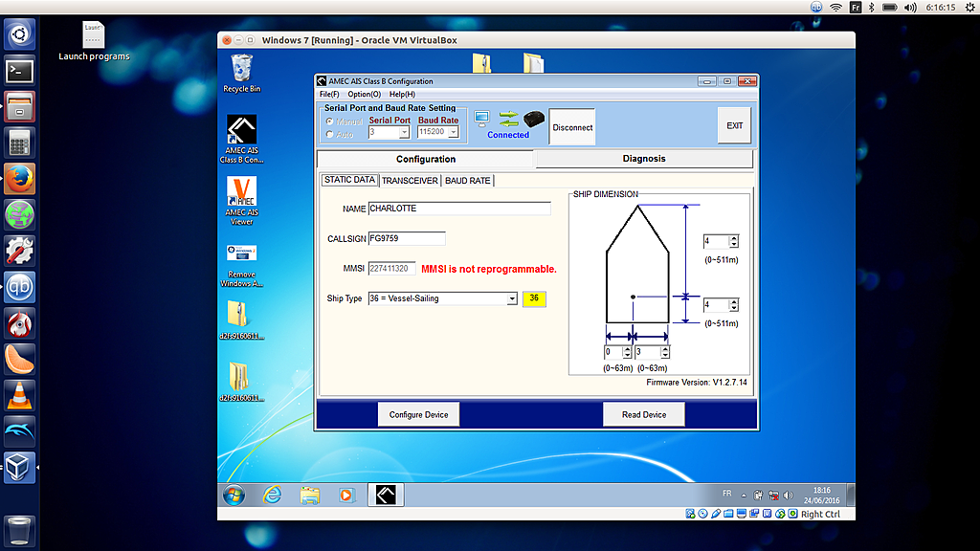Open Firefox from the Ubuntu launcher
Screen dimensions: 980x551
tap(19, 179)
